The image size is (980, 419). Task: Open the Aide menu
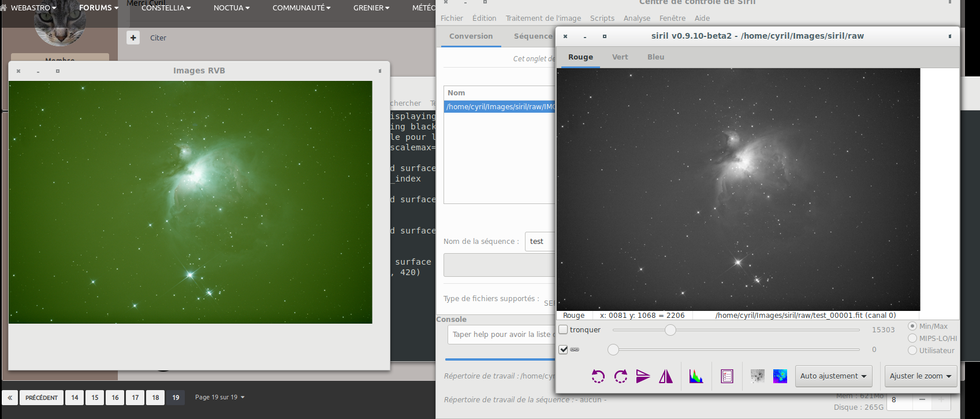pyautogui.click(x=702, y=18)
